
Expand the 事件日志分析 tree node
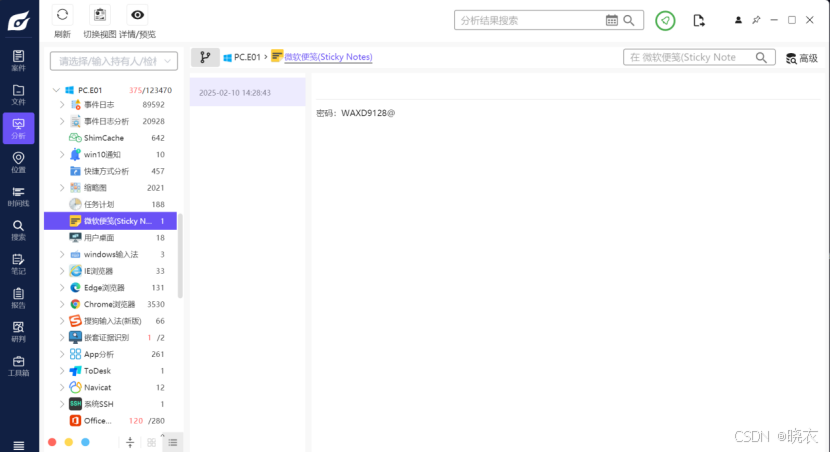point(62,121)
